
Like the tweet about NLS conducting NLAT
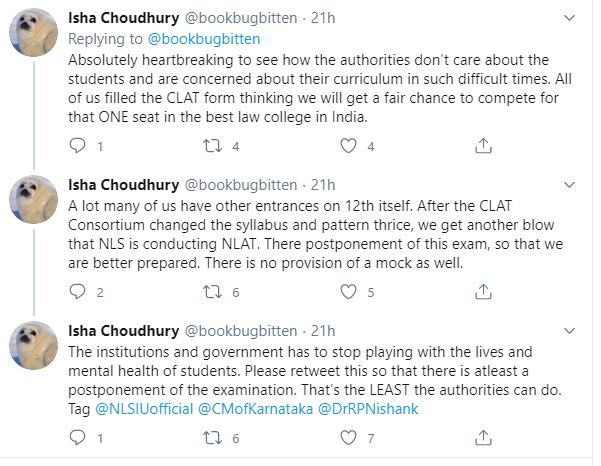pos(349,292)
